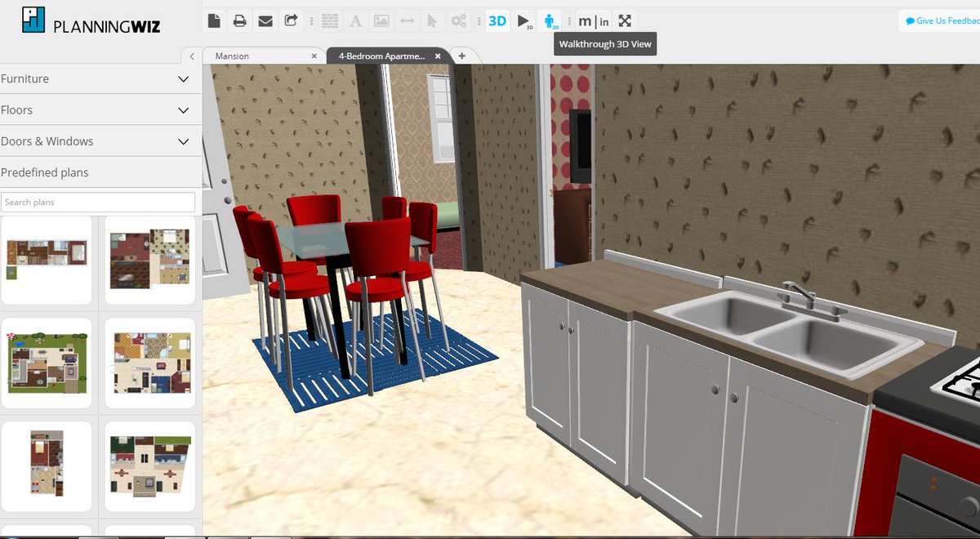The height and width of the screenshot is (539, 980).
Task: Toggle the 3D view button
Action: coord(497,21)
